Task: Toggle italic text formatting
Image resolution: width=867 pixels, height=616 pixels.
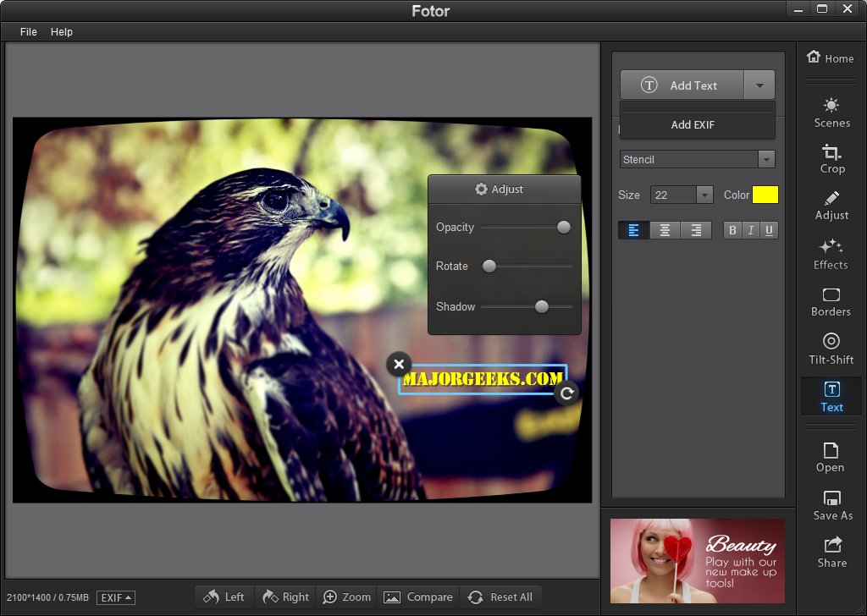Action: [x=750, y=230]
